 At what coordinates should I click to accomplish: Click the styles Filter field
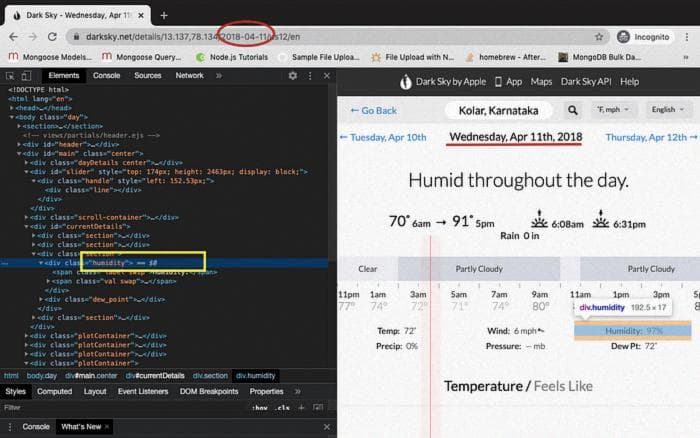click(125, 408)
